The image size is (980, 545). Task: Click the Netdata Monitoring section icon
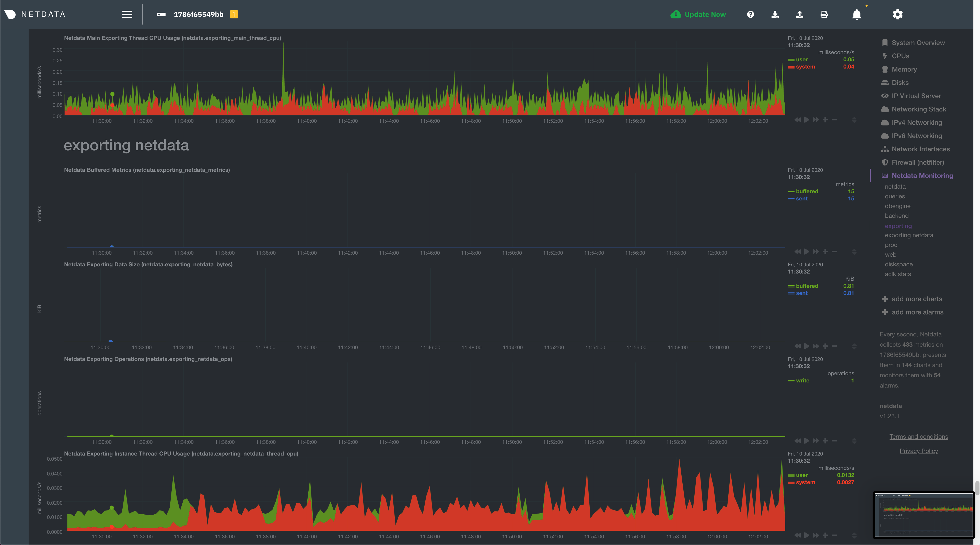click(884, 175)
